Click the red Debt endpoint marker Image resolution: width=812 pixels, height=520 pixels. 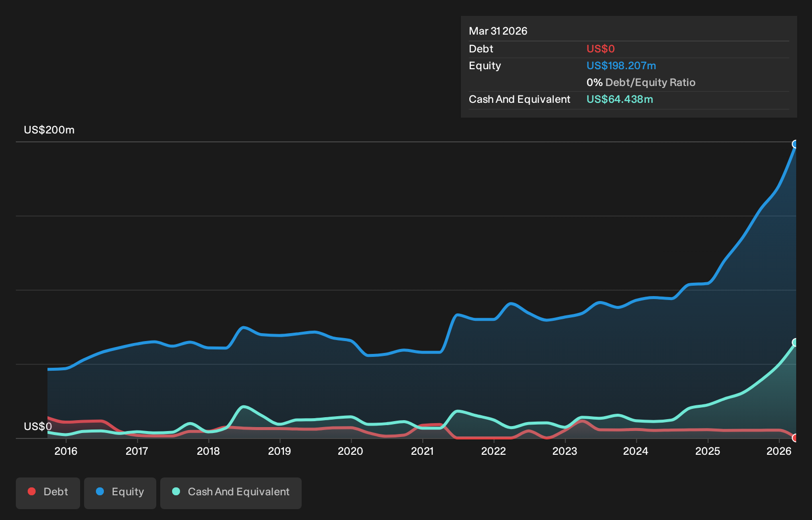795,438
